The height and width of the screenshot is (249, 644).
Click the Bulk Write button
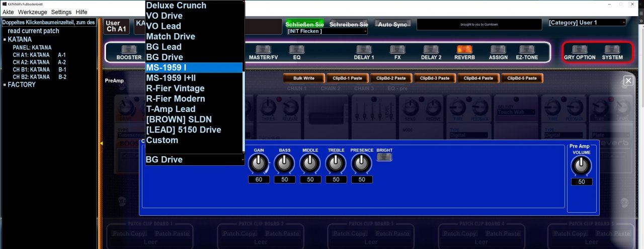(304, 78)
